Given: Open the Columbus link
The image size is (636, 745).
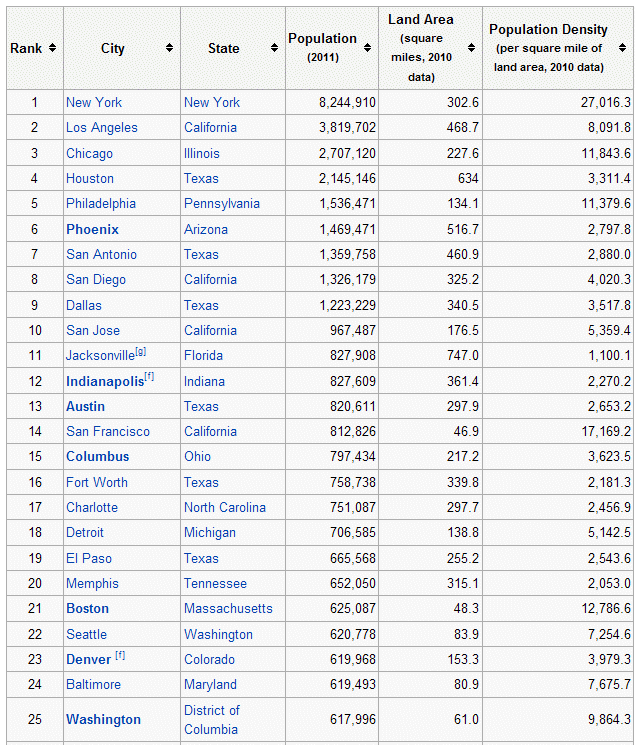Looking at the screenshot, I should tap(97, 457).
